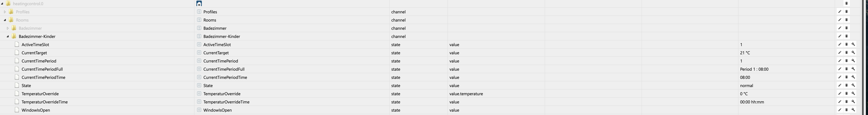Viewport: 868px width, 115px height.
Task: Click the 21 °C value of CurrentTarget
Action: click(745, 53)
